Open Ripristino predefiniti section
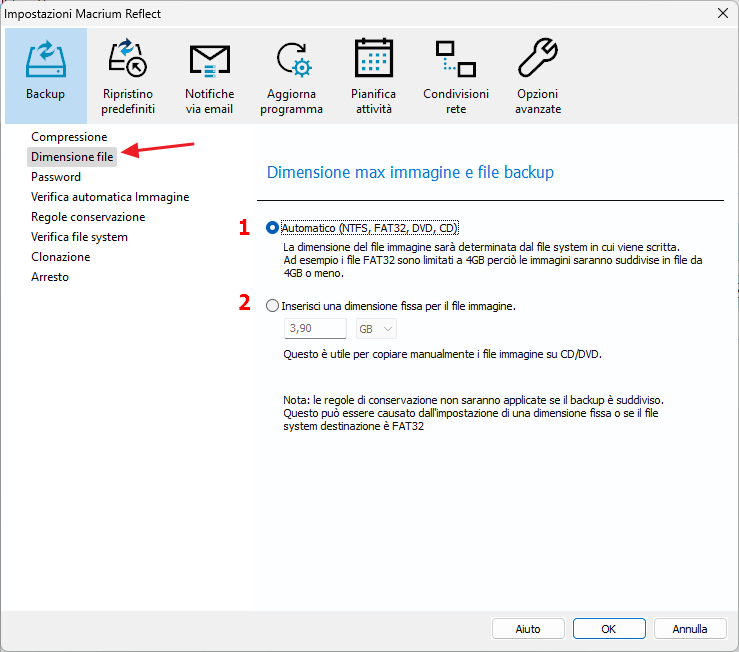 pyautogui.click(x=128, y=75)
